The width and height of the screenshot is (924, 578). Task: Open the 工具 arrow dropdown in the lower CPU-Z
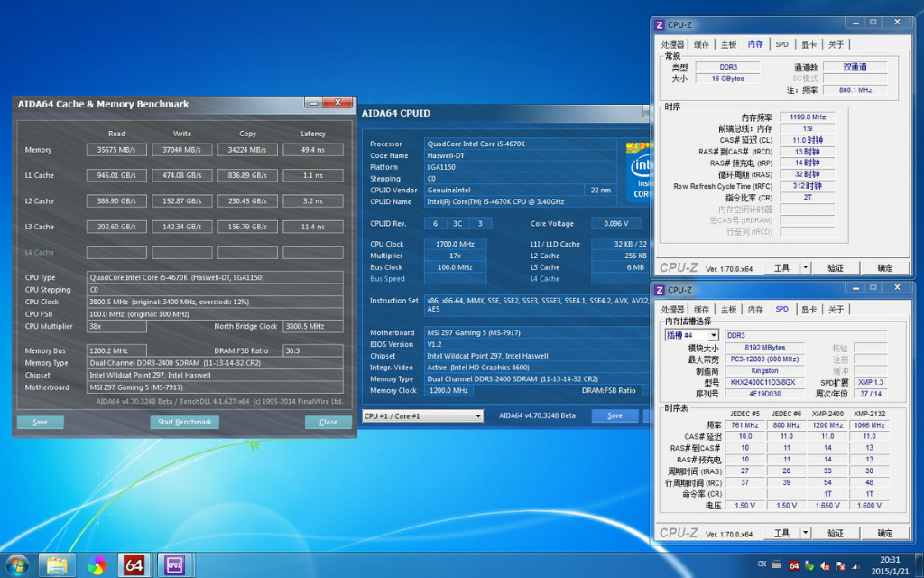(x=805, y=533)
